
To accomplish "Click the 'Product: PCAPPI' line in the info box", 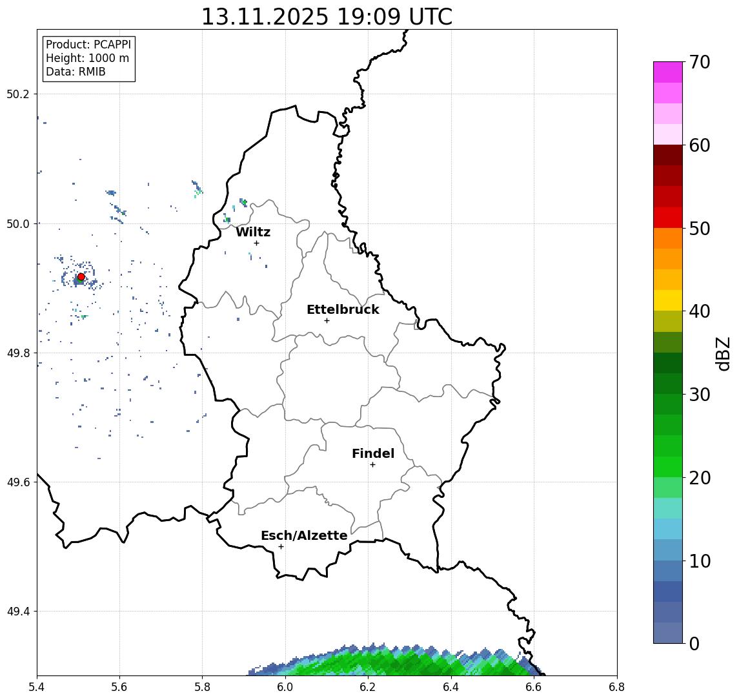I will pyautogui.click(x=88, y=45).
